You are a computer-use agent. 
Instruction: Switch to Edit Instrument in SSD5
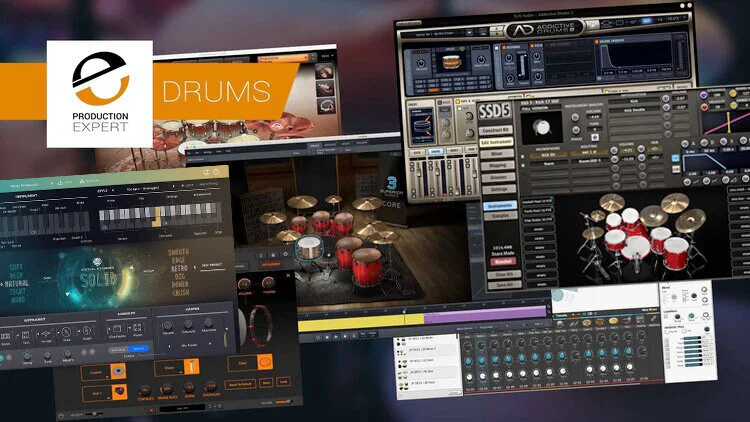tap(496, 143)
